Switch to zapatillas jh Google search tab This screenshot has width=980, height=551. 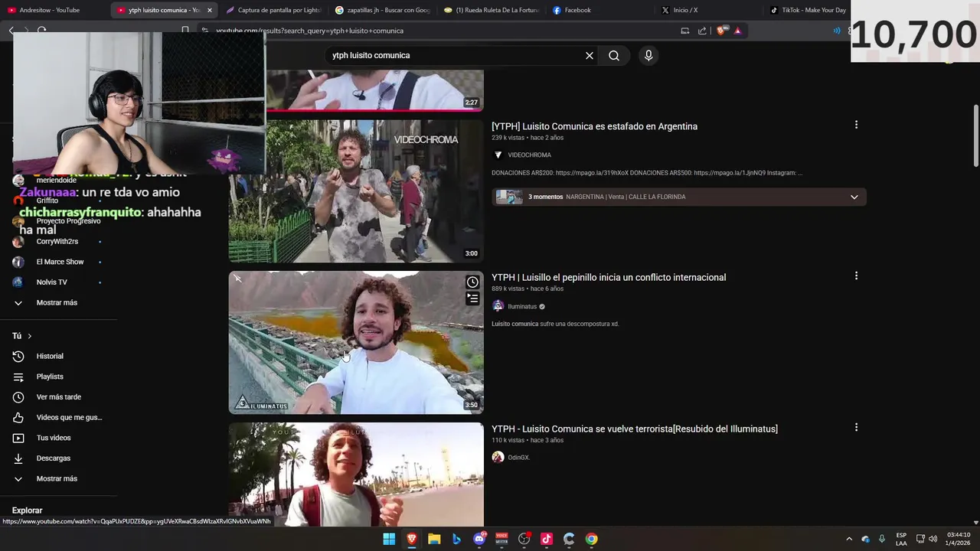(x=383, y=10)
